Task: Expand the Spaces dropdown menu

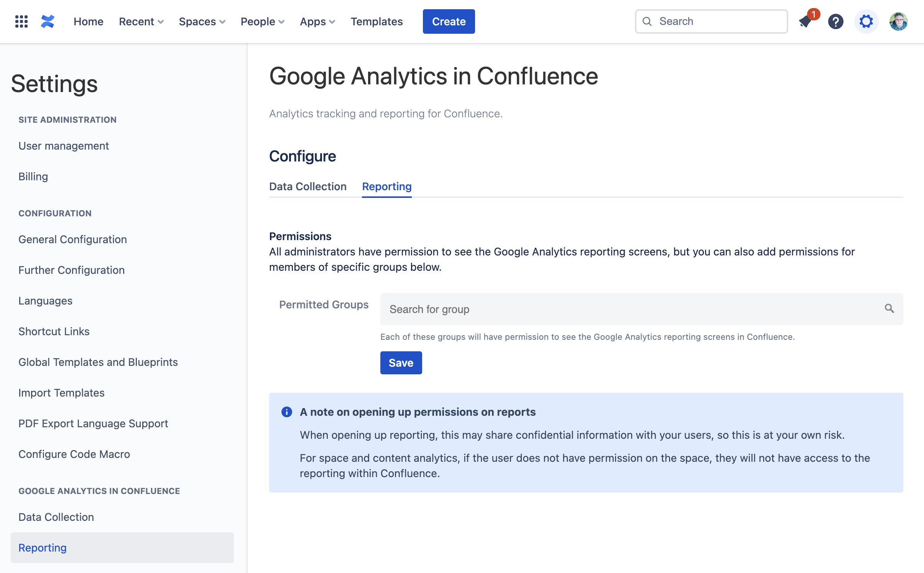Action: tap(202, 21)
